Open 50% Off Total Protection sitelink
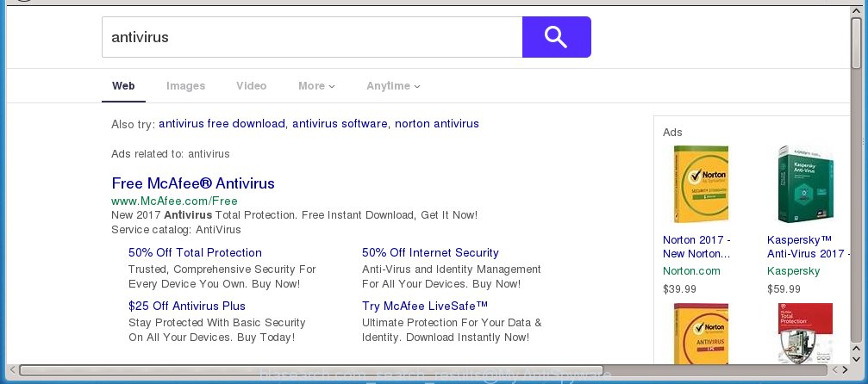 tap(195, 253)
